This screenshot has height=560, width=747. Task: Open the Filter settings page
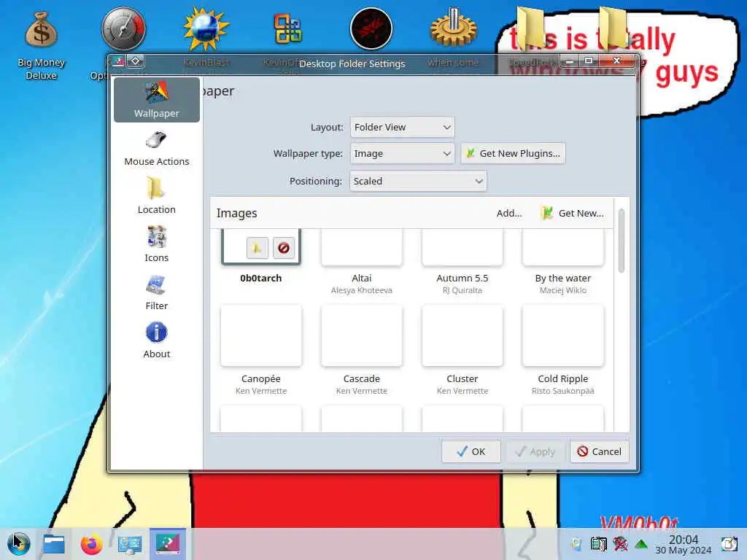coord(156,292)
